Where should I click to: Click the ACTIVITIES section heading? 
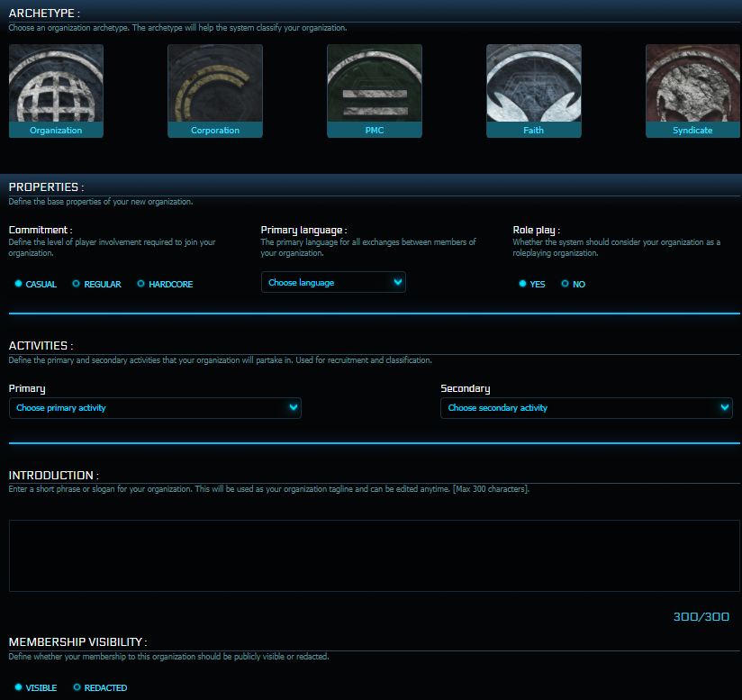(x=41, y=346)
